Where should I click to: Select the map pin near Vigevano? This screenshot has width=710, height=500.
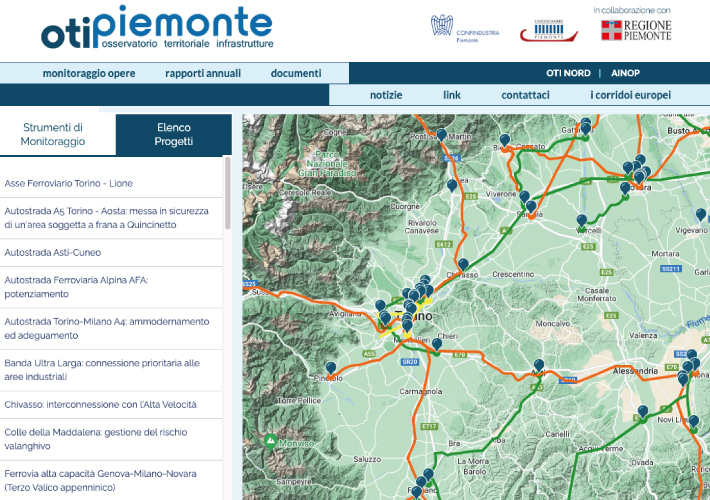coord(701,215)
